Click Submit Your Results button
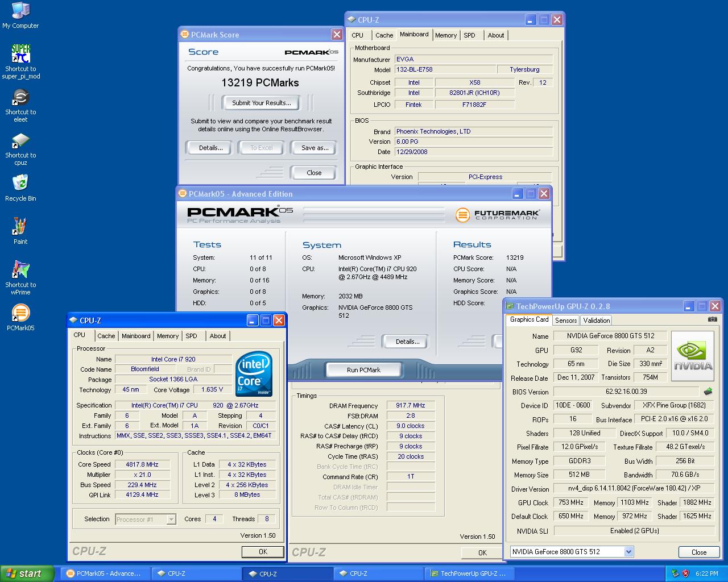Screen dimensions: 728x582 [x=261, y=103]
